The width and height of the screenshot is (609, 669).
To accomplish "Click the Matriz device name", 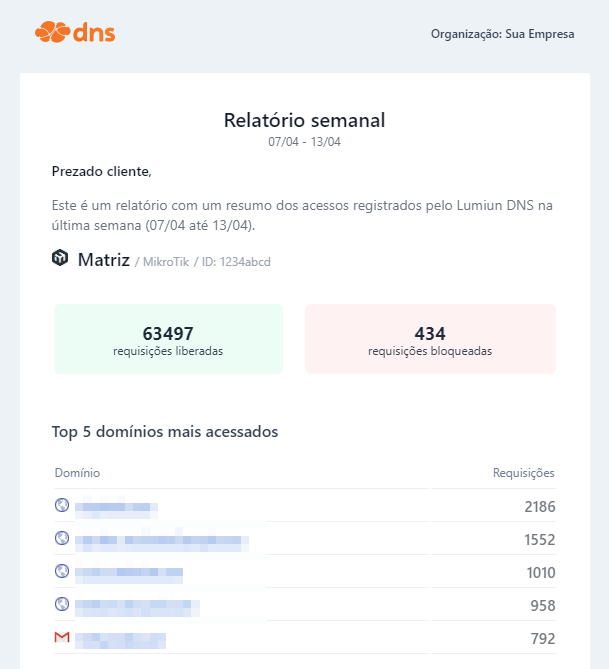I will (104, 260).
